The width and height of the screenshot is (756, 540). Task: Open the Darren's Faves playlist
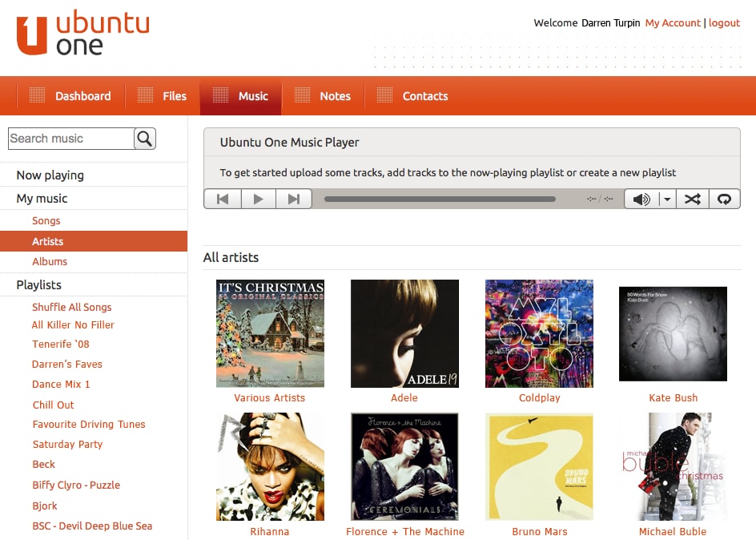pos(67,364)
